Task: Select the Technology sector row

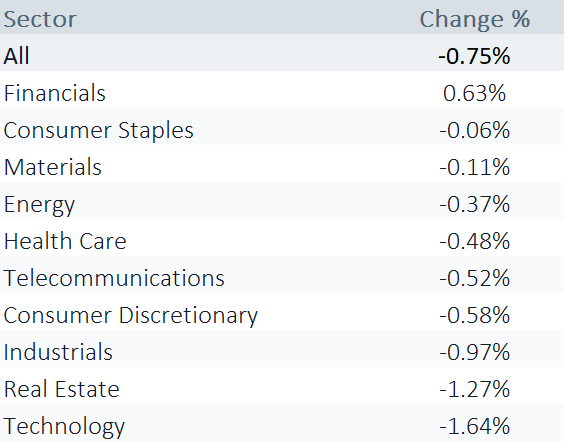Action: pos(282,423)
